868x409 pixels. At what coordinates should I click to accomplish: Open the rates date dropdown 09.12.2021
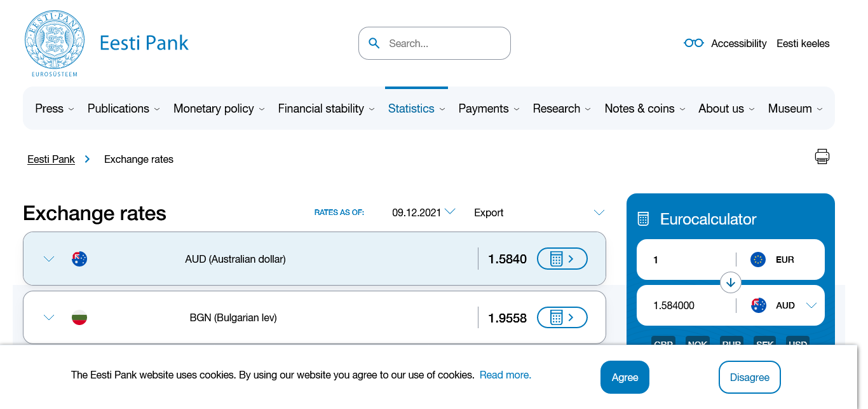pyautogui.click(x=423, y=212)
